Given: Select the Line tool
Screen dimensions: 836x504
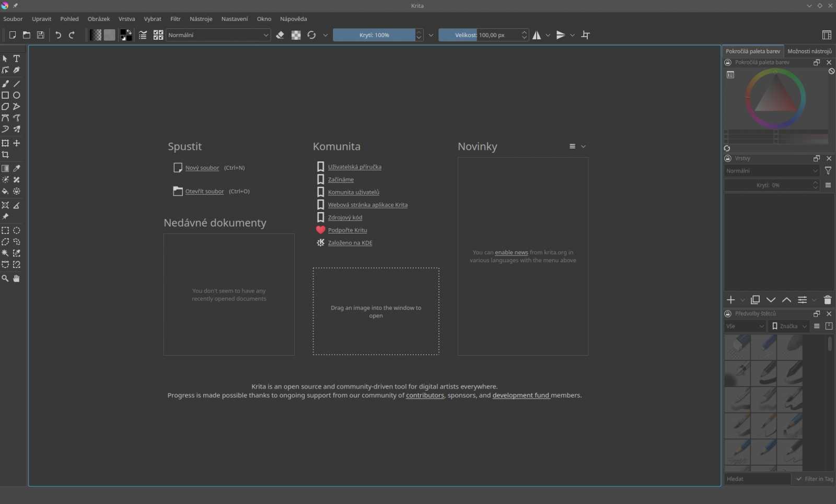Looking at the screenshot, I should click(17, 84).
